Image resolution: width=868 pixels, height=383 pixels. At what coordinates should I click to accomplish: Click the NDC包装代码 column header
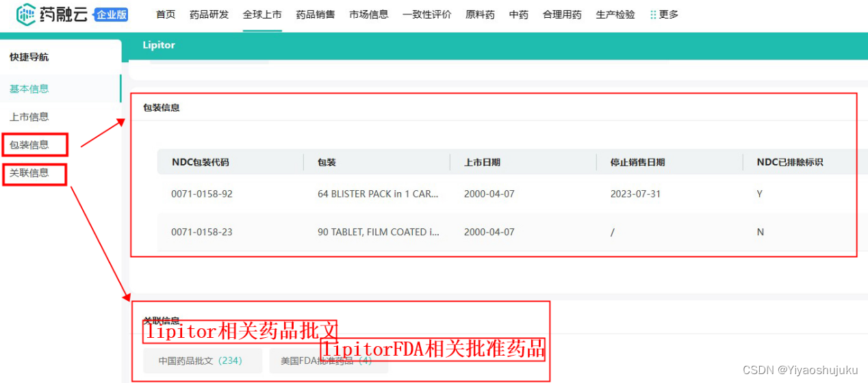(200, 163)
